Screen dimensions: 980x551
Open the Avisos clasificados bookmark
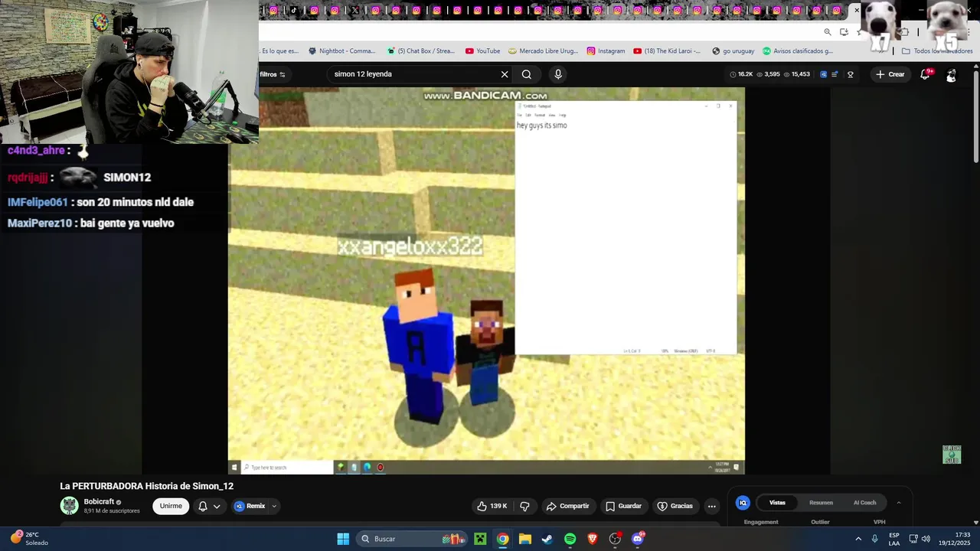[x=797, y=51]
